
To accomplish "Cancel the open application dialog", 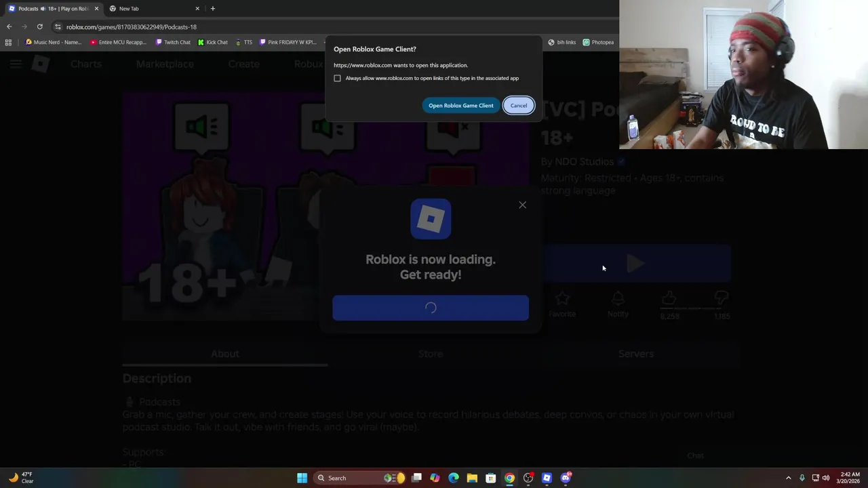I will click(x=519, y=105).
